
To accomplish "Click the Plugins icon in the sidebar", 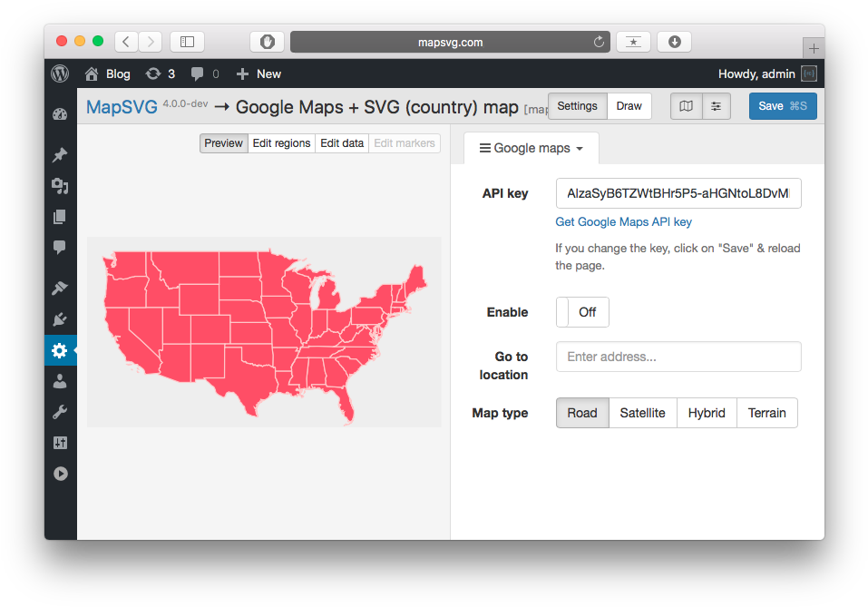I will (60, 318).
